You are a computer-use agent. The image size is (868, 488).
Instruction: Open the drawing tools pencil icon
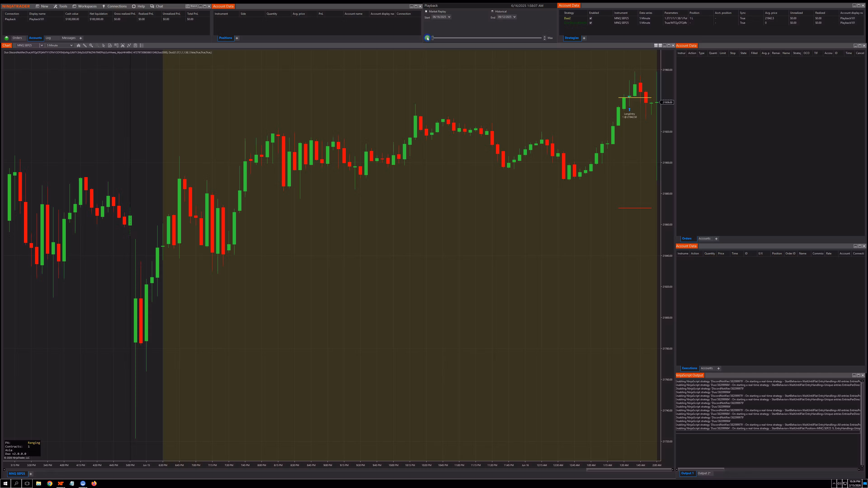[x=85, y=45]
